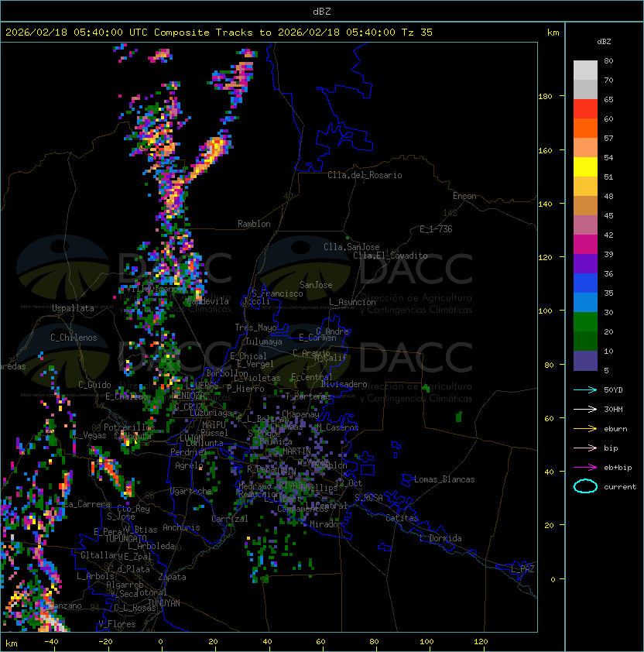Click the '50YD' legend label text
This screenshot has width=644, height=652.
tap(613, 389)
